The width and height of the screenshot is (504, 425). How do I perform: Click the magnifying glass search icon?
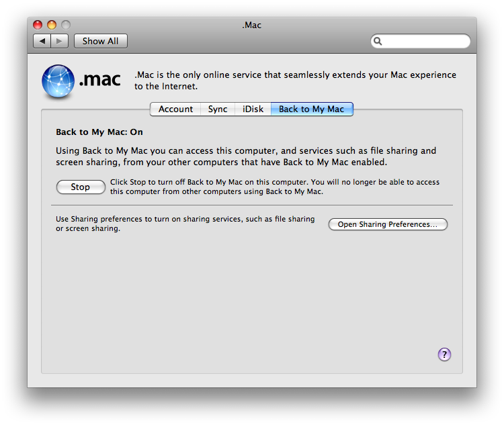pos(378,41)
